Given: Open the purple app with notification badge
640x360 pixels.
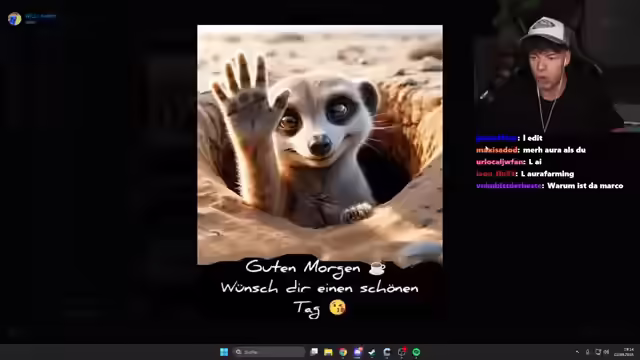Looking at the screenshot, I should tap(358, 352).
